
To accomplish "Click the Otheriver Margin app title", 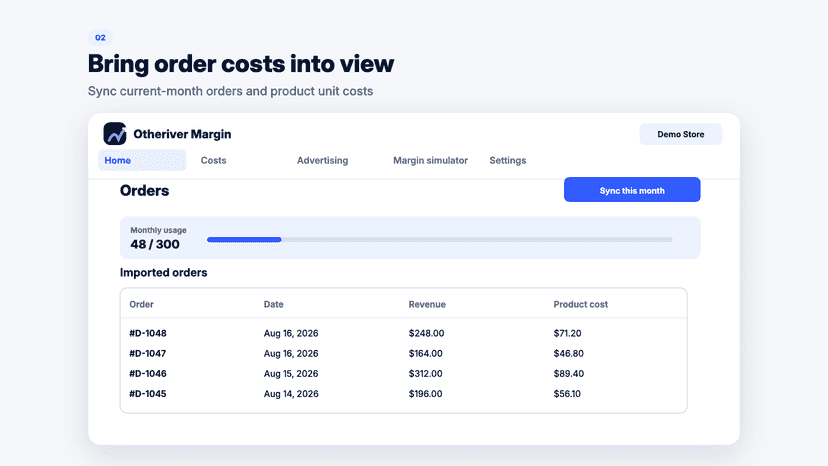I will 182,134.
